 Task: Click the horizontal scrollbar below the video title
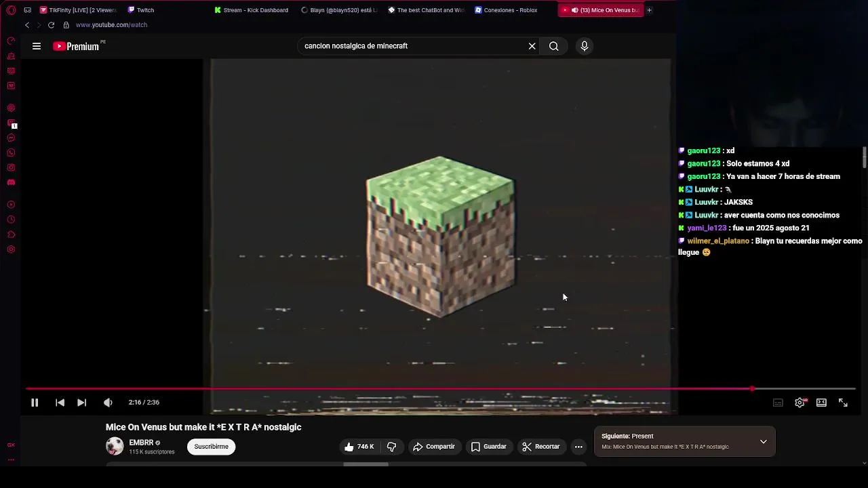[x=366, y=464]
